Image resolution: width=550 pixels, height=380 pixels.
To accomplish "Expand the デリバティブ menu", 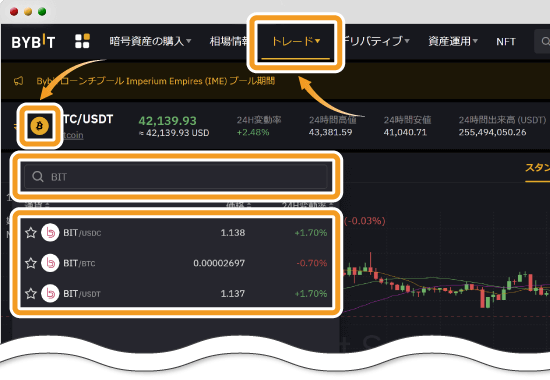I will 376,41.
